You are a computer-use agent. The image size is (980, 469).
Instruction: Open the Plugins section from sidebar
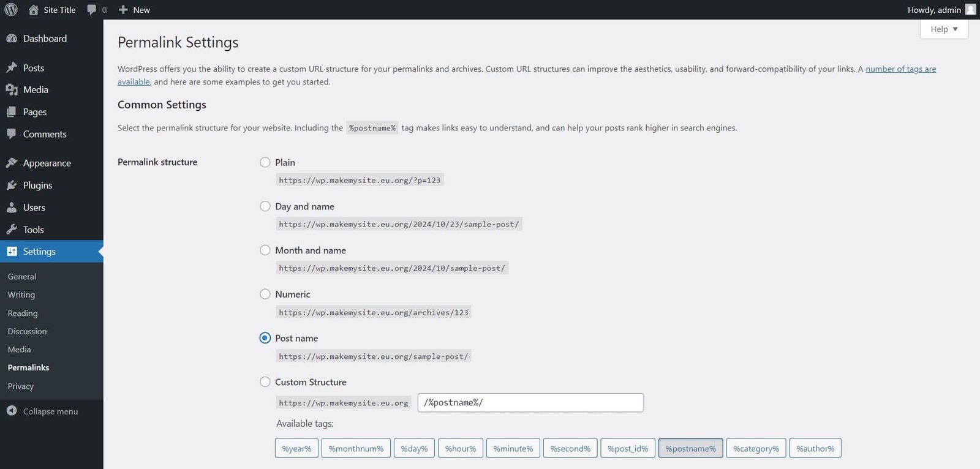36,185
